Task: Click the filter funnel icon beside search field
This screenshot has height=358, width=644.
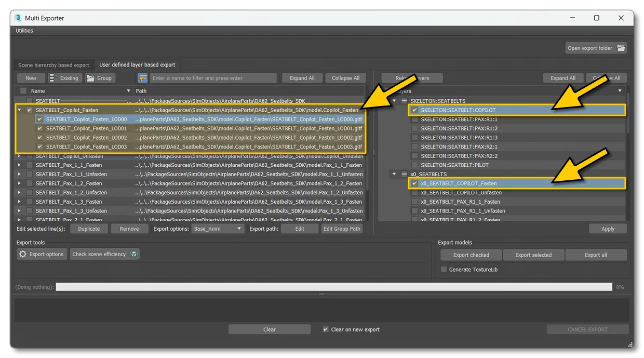Action: pos(142,78)
